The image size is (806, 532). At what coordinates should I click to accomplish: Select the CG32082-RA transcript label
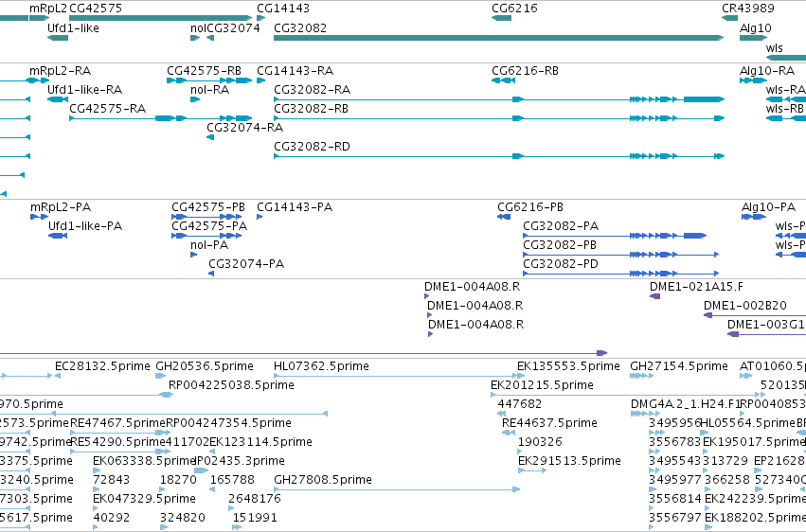[x=312, y=90]
